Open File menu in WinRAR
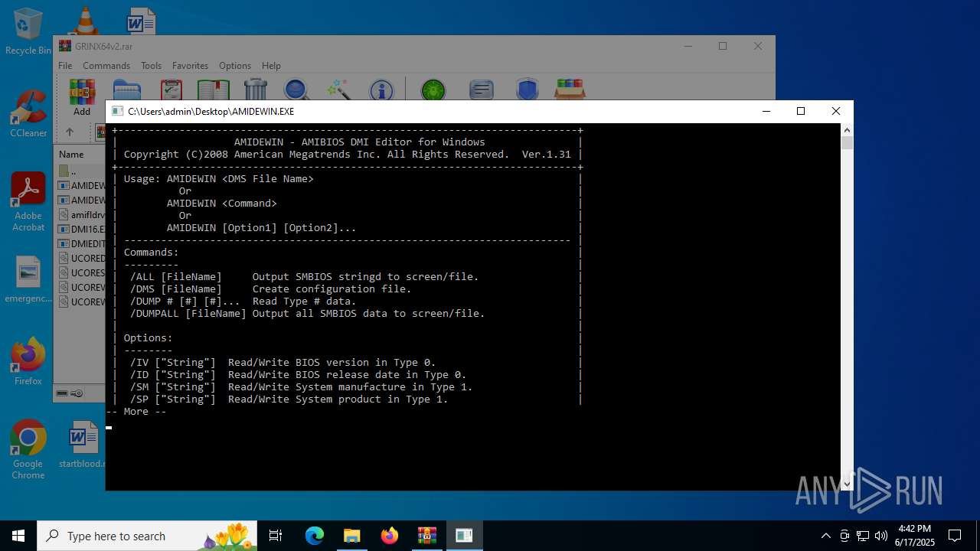Image resolution: width=980 pixels, height=551 pixels. 65,66
